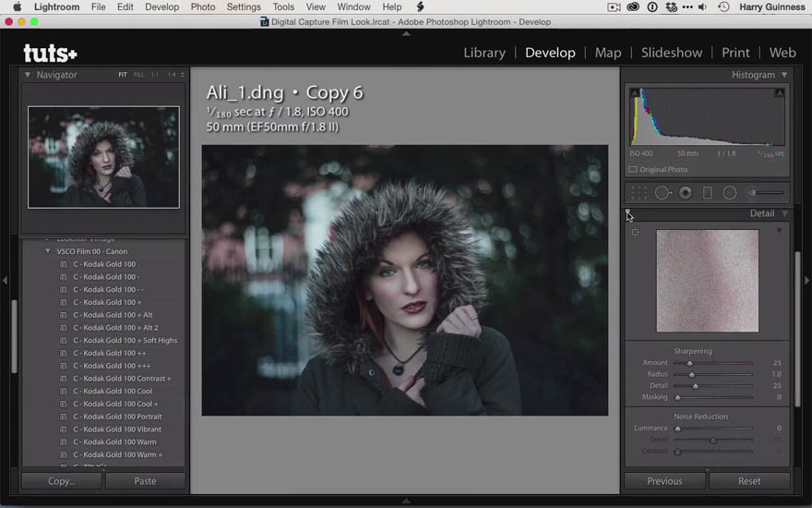812x508 pixels.
Task: Switch to the Web module
Action: coord(782,53)
